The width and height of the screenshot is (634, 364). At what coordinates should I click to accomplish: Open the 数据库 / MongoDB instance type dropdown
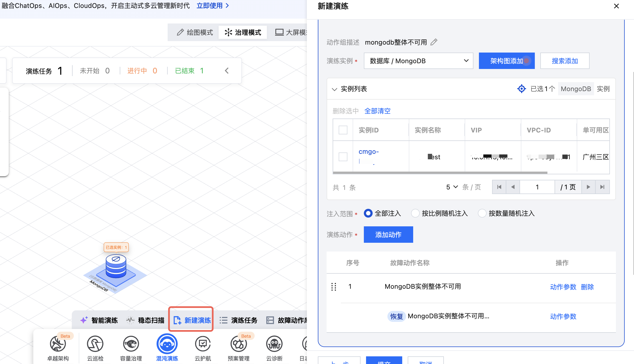click(418, 61)
